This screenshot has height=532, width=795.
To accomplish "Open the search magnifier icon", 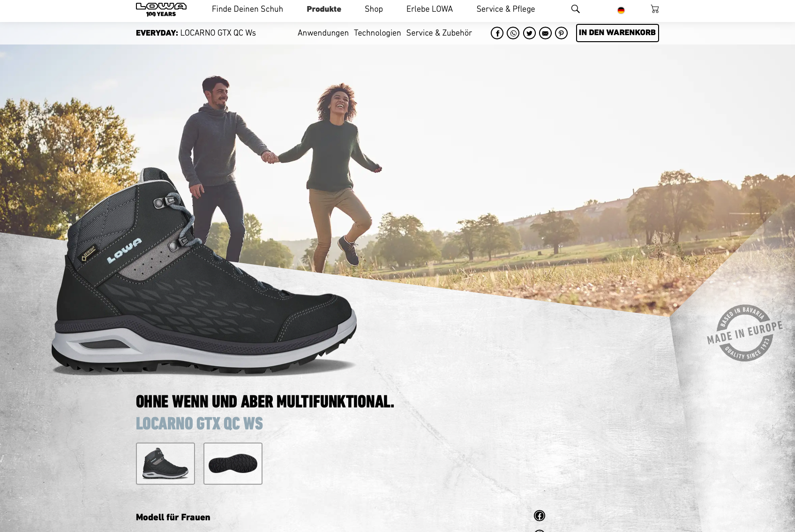I will tap(576, 9).
